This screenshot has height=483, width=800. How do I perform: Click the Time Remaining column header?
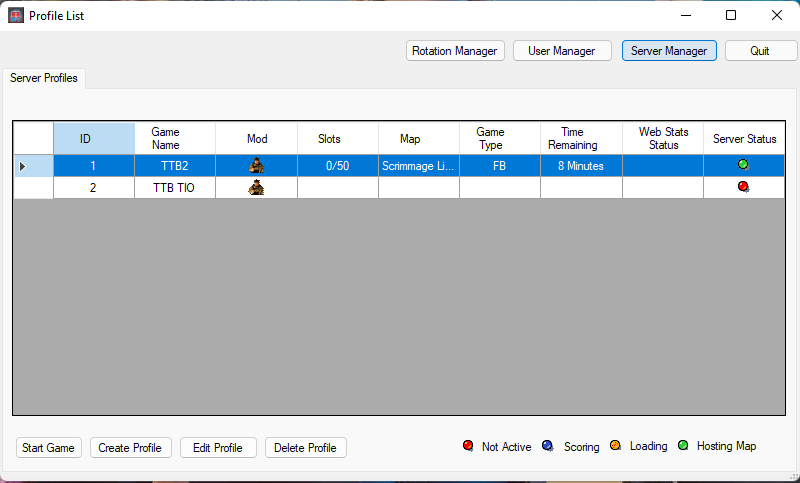click(x=582, y=139)
